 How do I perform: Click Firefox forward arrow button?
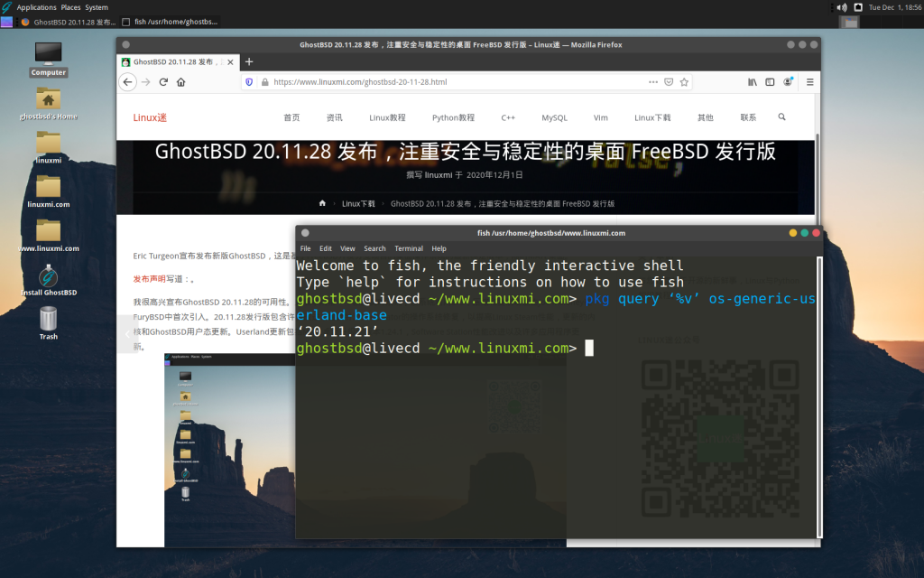click(x=145, y=82)
